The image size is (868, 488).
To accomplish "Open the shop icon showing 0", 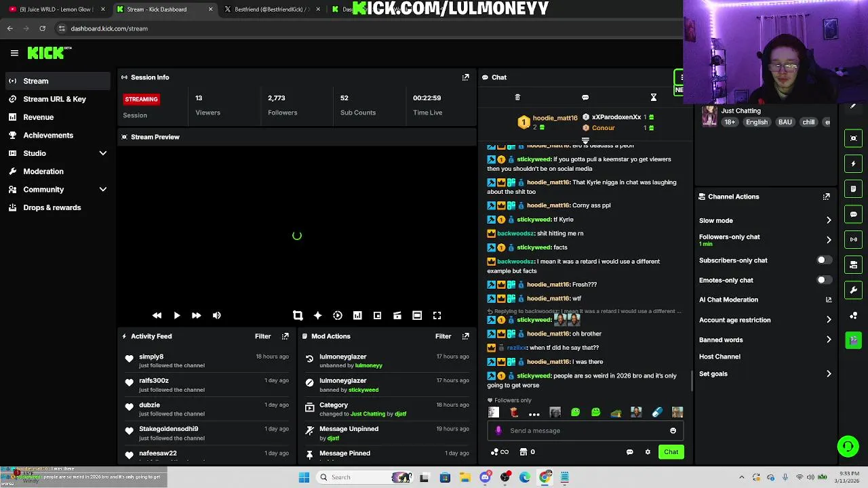I will click(x=527, y=452).
